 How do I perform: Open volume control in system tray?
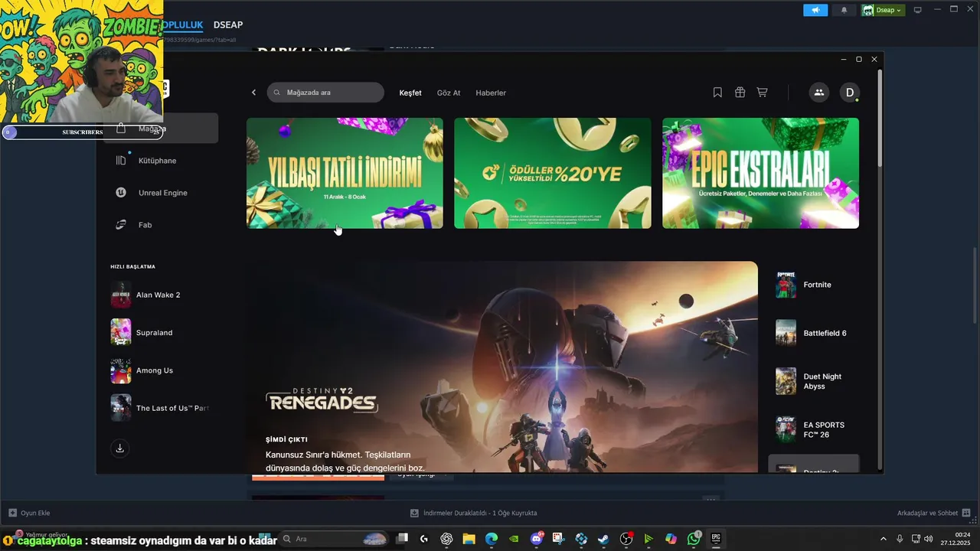coord(929,539)
